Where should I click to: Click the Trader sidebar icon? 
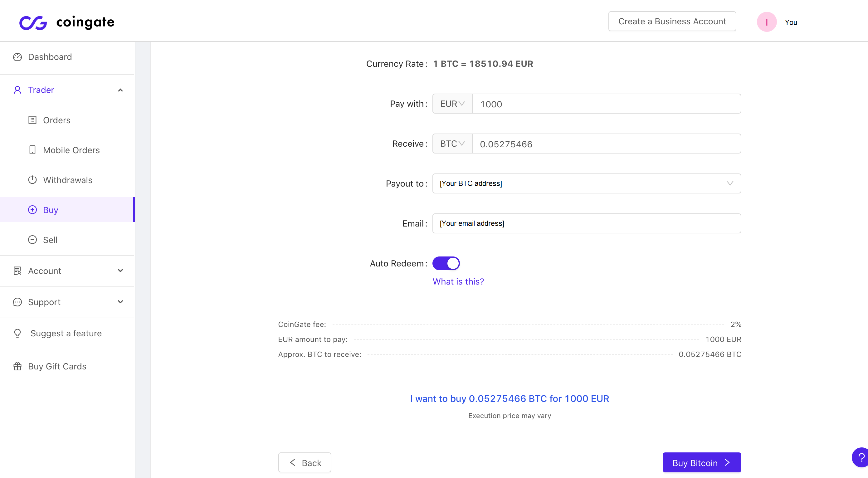point(17,90)
